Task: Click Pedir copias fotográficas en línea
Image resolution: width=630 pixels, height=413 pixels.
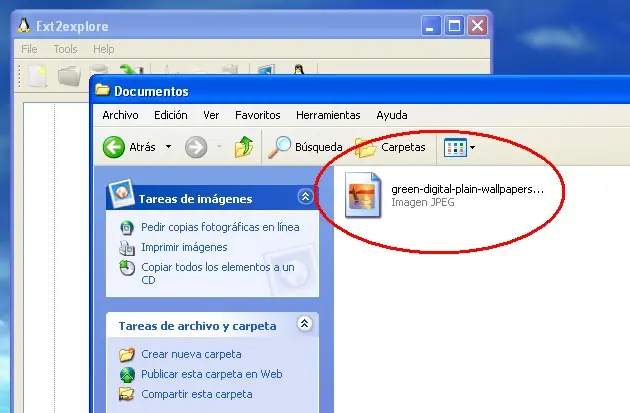Action: (x=220, y=227)
